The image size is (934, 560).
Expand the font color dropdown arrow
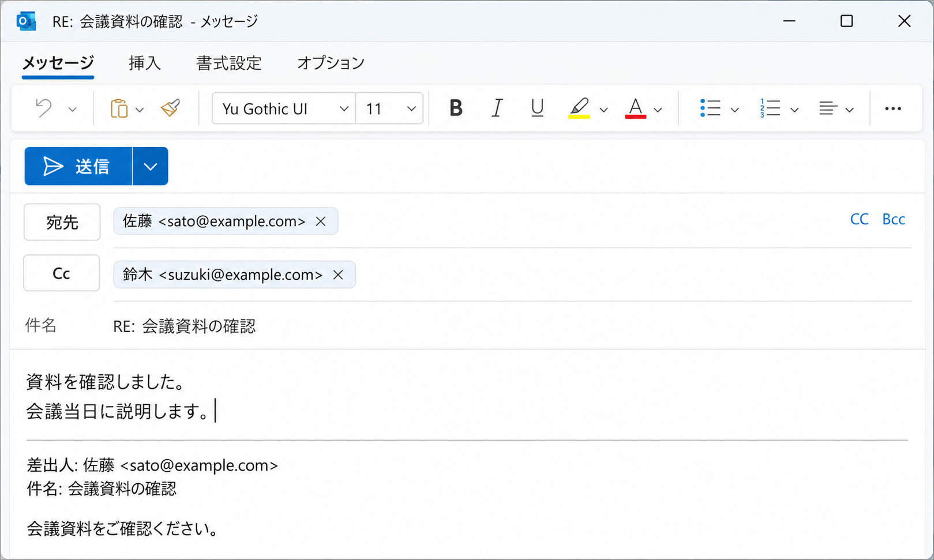click(658, 109)
